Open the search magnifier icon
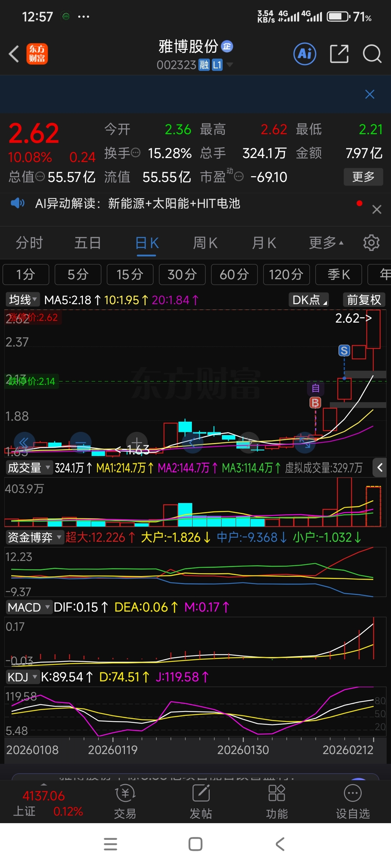 tap(372, 54)
